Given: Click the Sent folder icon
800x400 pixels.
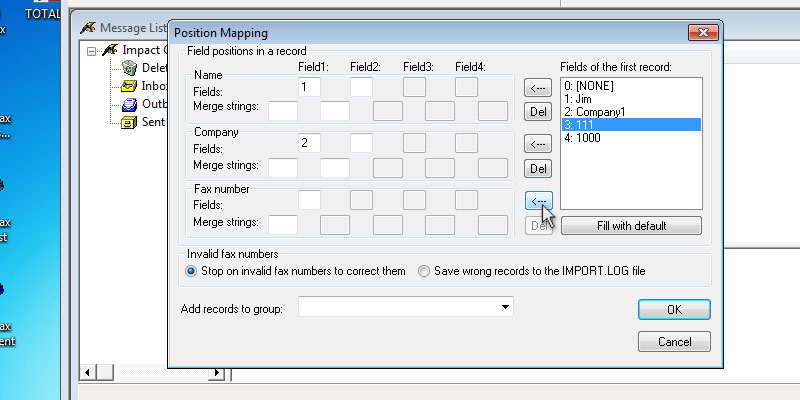Looking at the screenshot, I should (x=128, y=122).
